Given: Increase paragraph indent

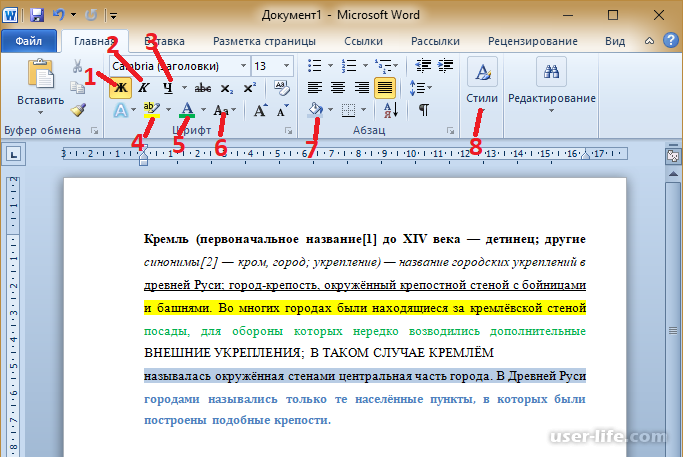Looking at the screenshot, I should click(445, 66).
